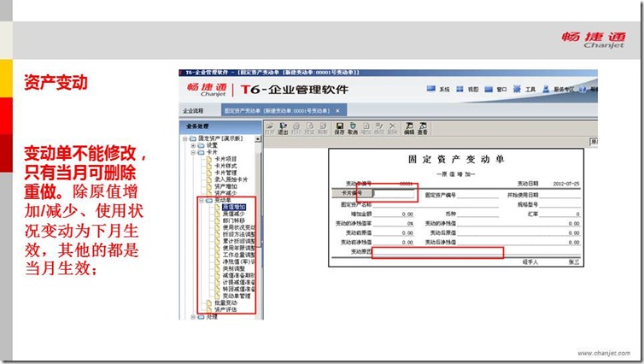This screenshot has height=364, width=644.
Task: Click the 编辑 (Edit) toolbar icon
Action: [x=409, y=128]
